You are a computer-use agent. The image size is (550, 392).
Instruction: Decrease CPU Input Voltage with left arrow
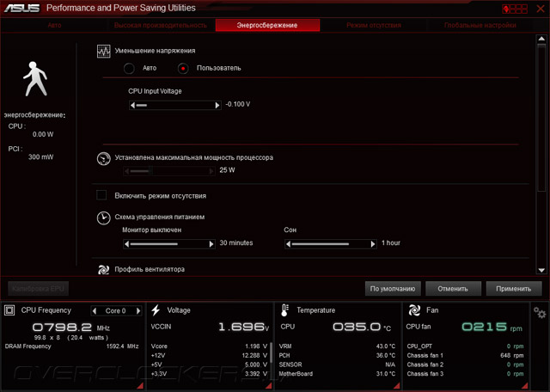click(x=132, y=105)
